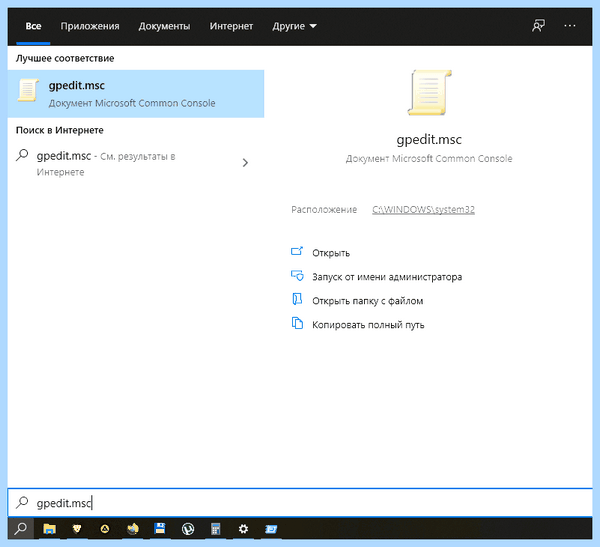The height and width of the screenshot is (547, 600).
Task: Switch to the Интернет tab
Action: coord(231,26)
